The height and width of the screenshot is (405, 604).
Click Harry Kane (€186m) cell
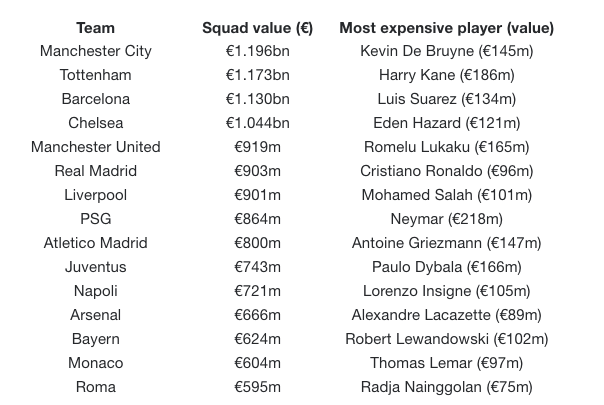click(446, 75)
